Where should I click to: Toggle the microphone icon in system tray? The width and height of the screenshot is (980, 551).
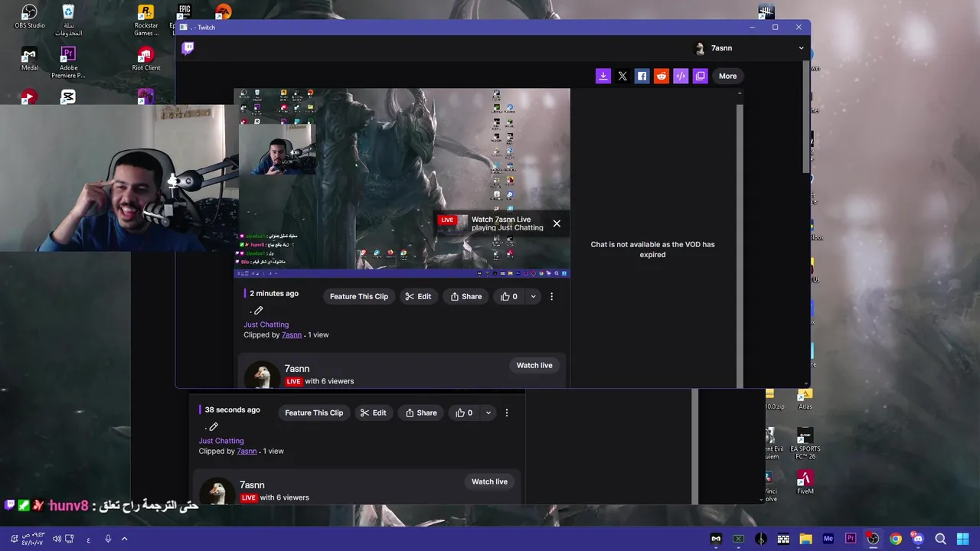point(108,539)
